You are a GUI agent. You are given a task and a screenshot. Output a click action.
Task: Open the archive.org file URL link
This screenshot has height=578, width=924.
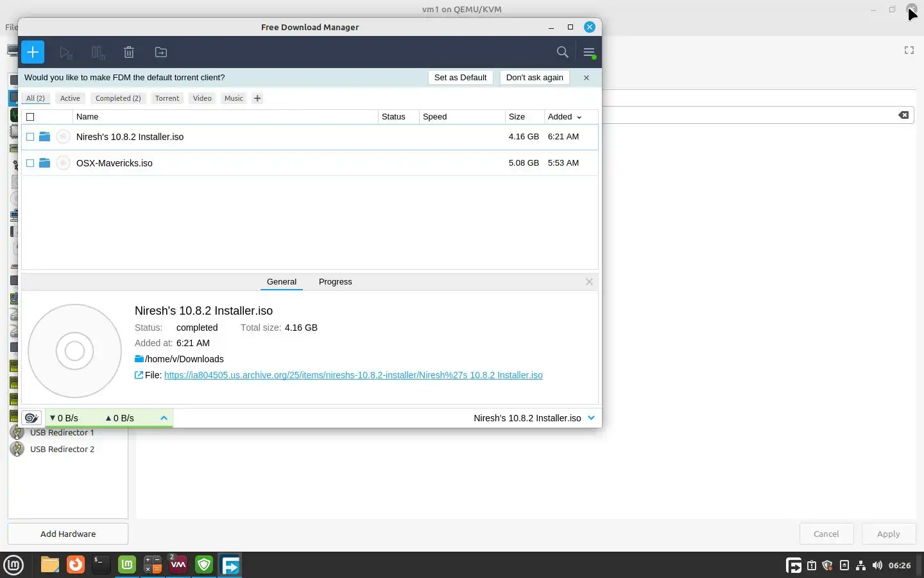(354, 375)
